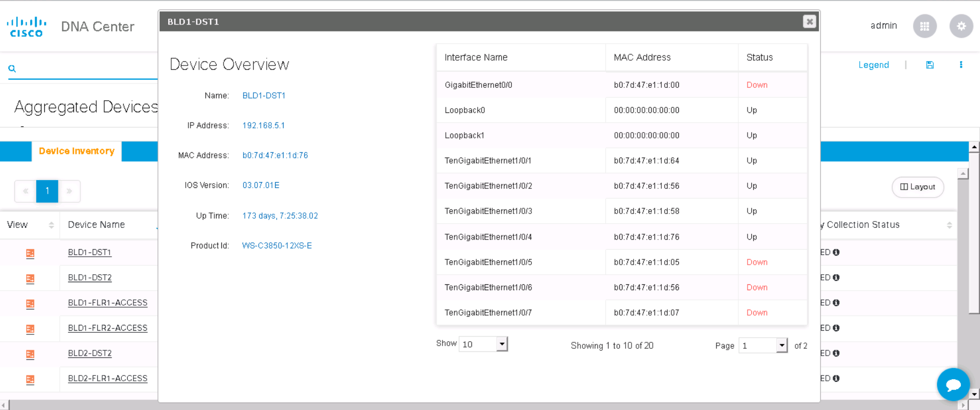Screen dimensions: 980x410
Task: Open view icon for BLD2-DST2 row
Action: (x=30, y=354)
